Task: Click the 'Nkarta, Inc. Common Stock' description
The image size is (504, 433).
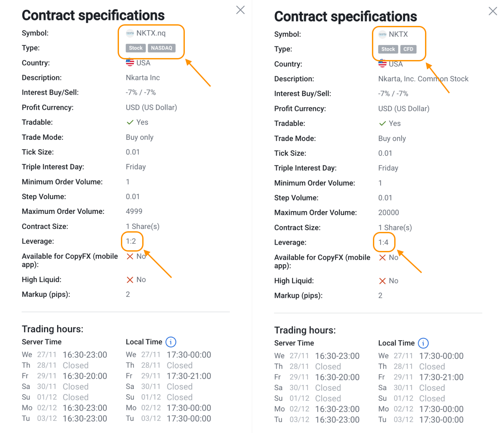Action: [423, 79]
